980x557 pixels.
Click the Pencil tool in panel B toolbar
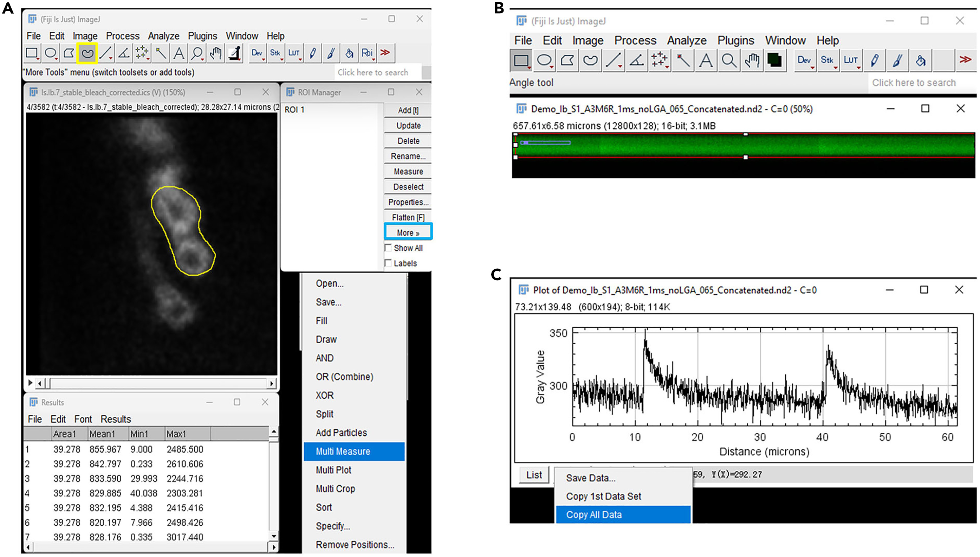(875, 60)
